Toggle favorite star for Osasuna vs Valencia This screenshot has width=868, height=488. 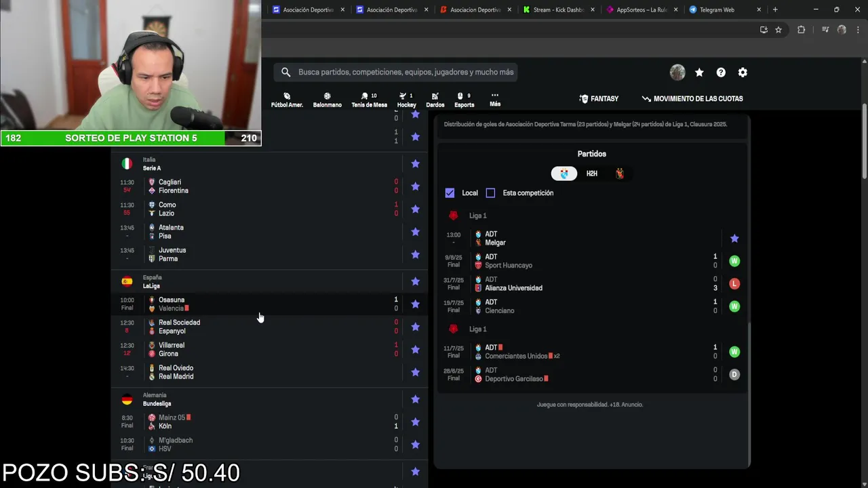point(416,304)
